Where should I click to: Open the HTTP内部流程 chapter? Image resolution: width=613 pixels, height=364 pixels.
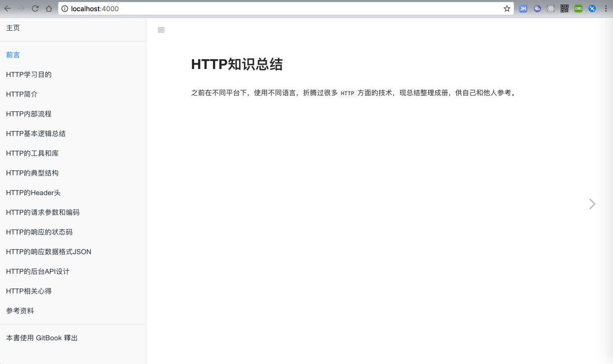pyautogui.click(x=29, y=114)
